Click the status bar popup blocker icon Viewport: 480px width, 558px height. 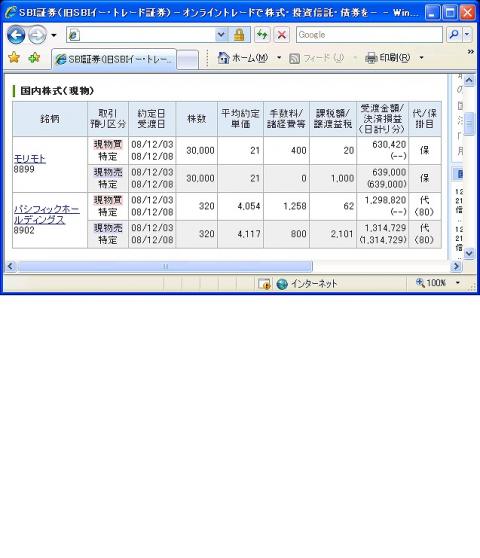[x=264, y=284]
